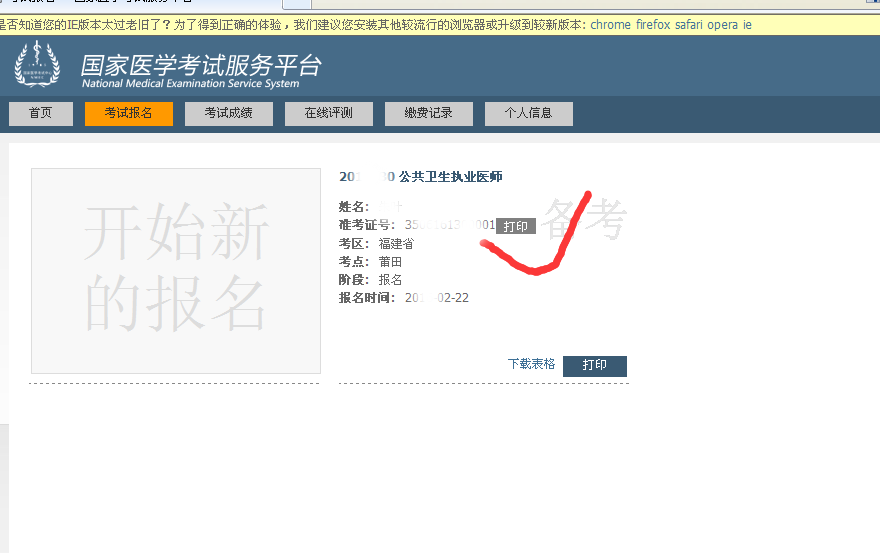
Task: Click the 国家医学考试服务平台 title banner
Action: tap(200, 67)
